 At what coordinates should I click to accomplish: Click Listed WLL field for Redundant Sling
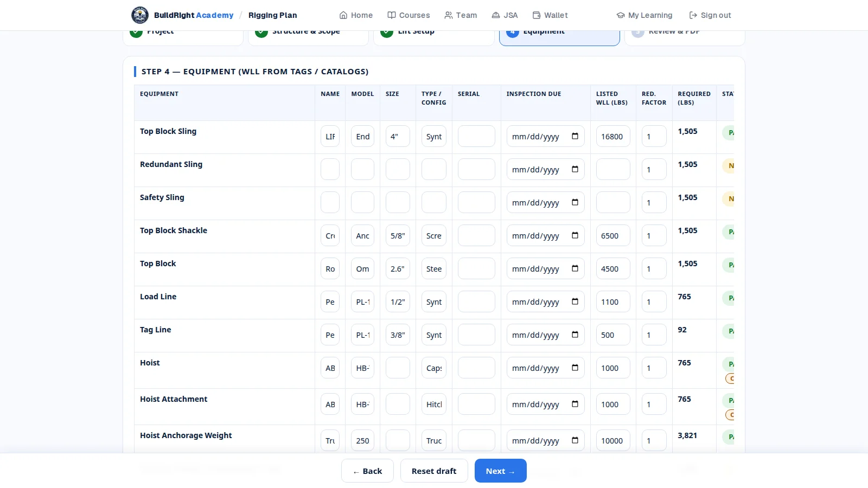click(x=613, y=169)
